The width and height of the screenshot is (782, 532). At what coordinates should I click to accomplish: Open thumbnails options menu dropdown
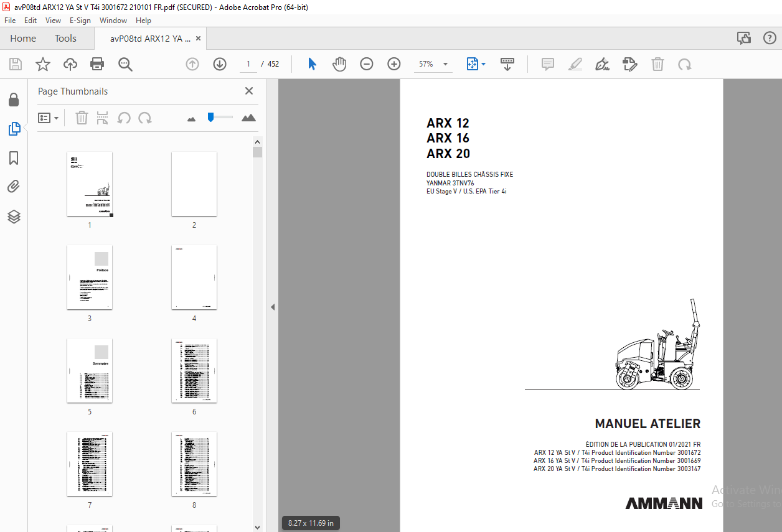click(x=49, y=118)
